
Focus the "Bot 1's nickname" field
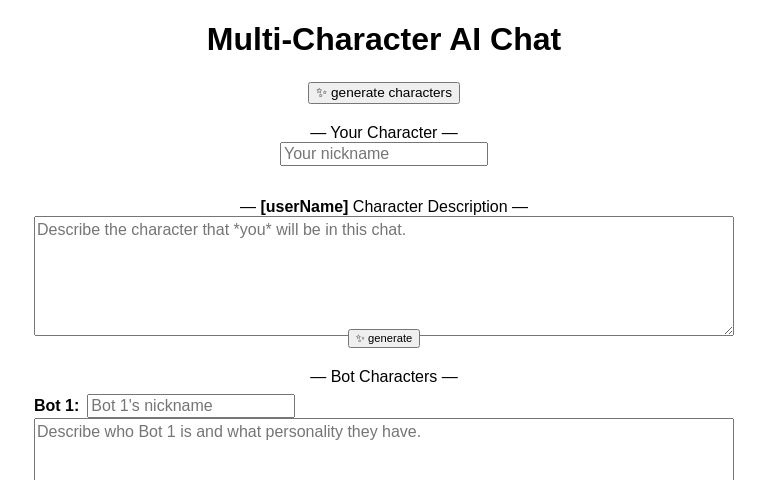click(191, 406)
